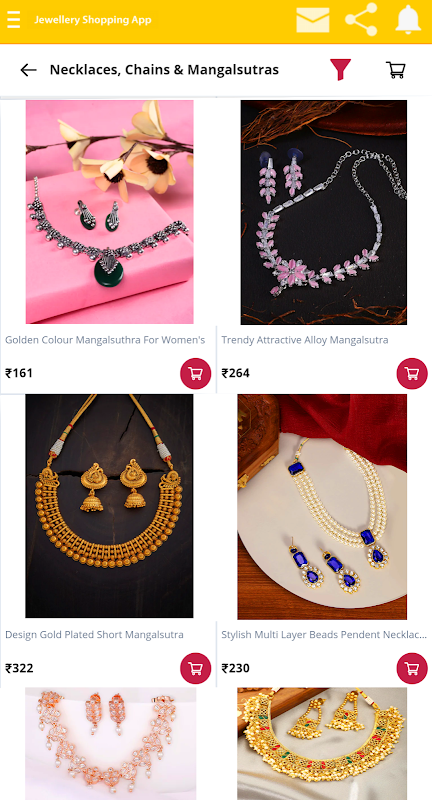The height and width of the screenshot is (800, 432).
Task: Open notifications bell icon
Action: [x=408, y=20]
